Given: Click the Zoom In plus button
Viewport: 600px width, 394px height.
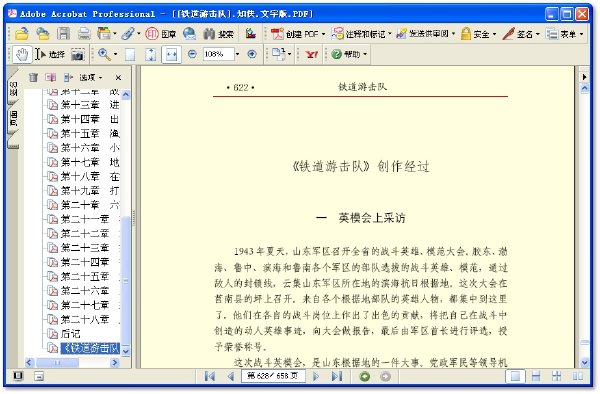Looking at the screenshot, I should [x=252, y=54].
